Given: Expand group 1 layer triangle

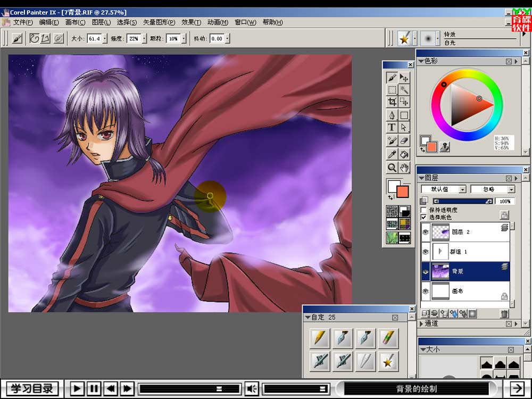Looking at the screenshot, I should (x=440, y=252).
